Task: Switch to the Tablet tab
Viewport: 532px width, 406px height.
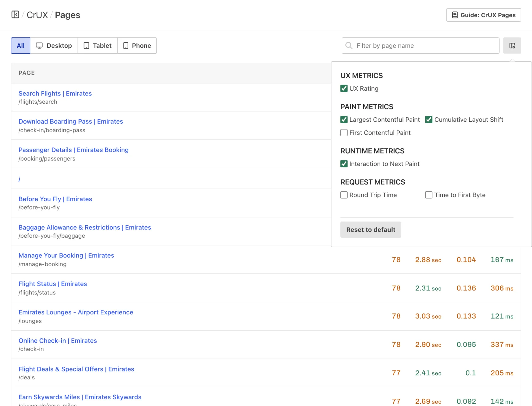Action: click(x=98, y=46)
